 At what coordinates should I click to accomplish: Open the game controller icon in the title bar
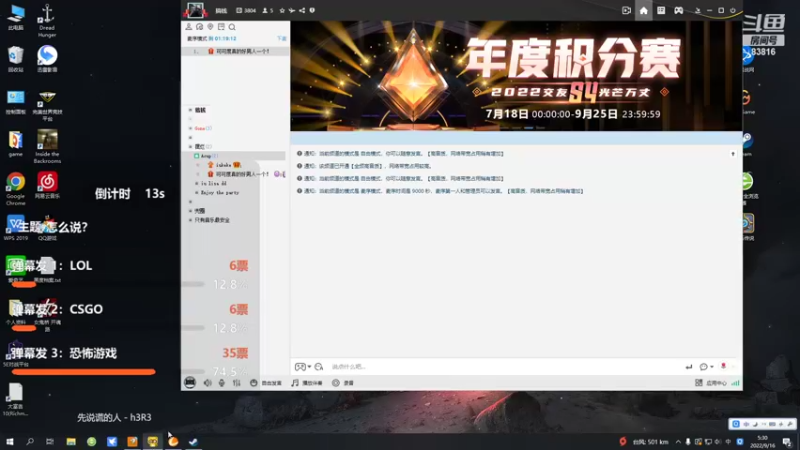pyautogui.click(x=679, y=10)
